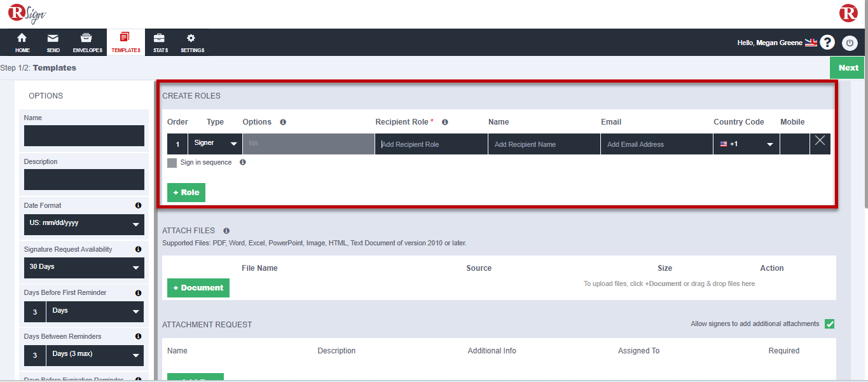This screenshot has height=382, width=868.
Task: Click info icon beside Attach Files
Action: pyautogui.click(x=226, y=231)
